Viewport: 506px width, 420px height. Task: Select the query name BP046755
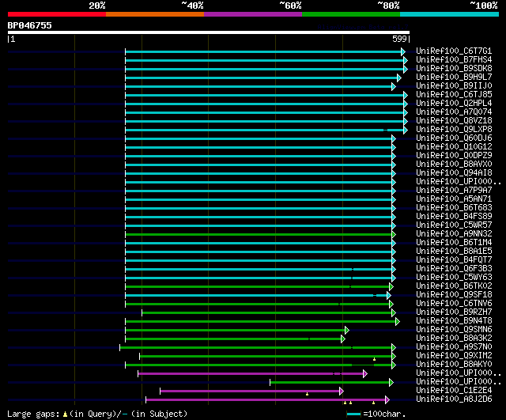click(30, 25)
